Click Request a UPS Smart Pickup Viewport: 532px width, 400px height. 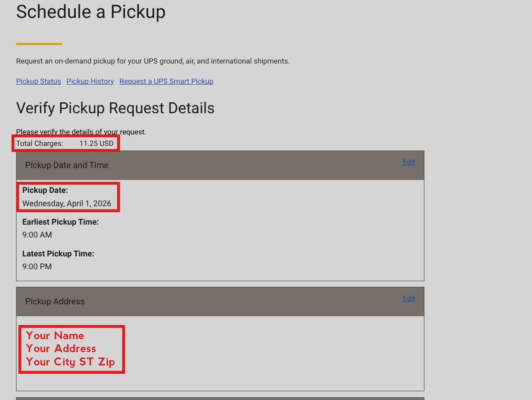coord(166,81)
